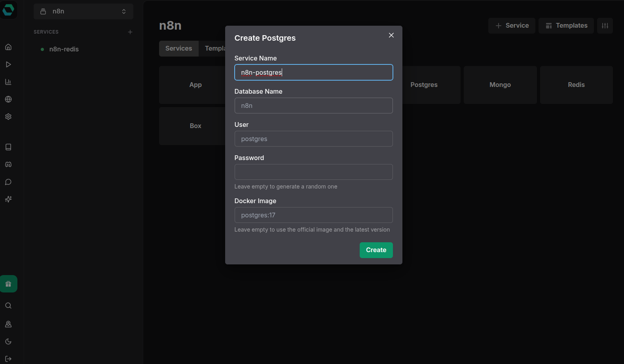
Task: Click the Docker Image input field
Action: tap(314, 215)
